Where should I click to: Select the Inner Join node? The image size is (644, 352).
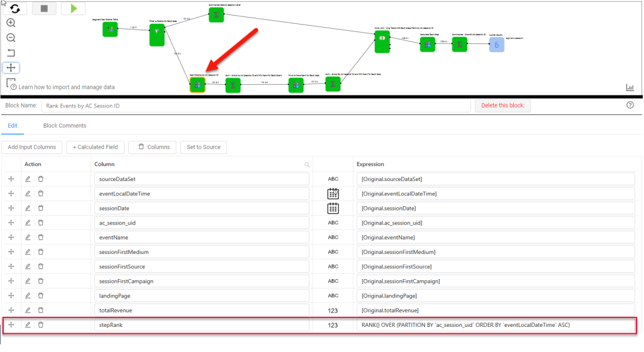[x=382, y=41]
